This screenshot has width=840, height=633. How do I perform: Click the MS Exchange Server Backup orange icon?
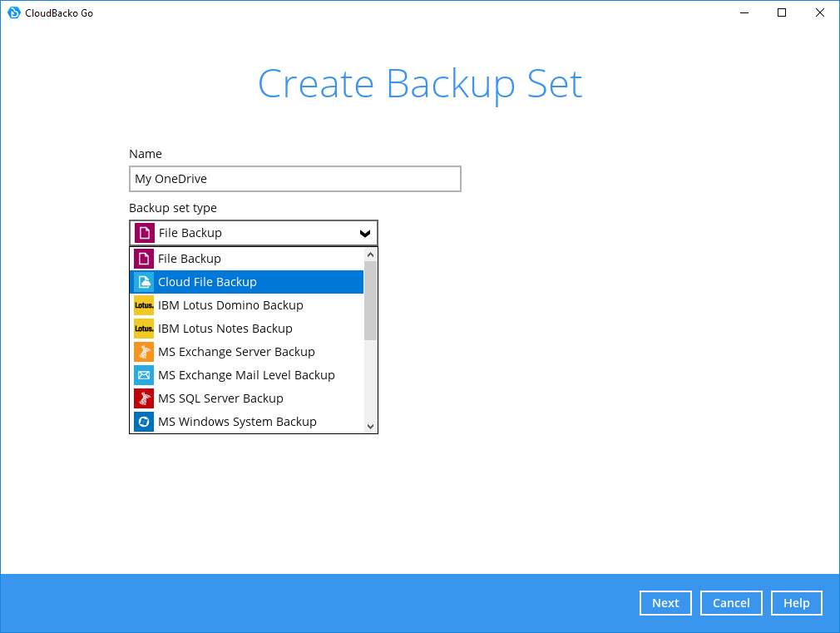click(x=144, y=352)
